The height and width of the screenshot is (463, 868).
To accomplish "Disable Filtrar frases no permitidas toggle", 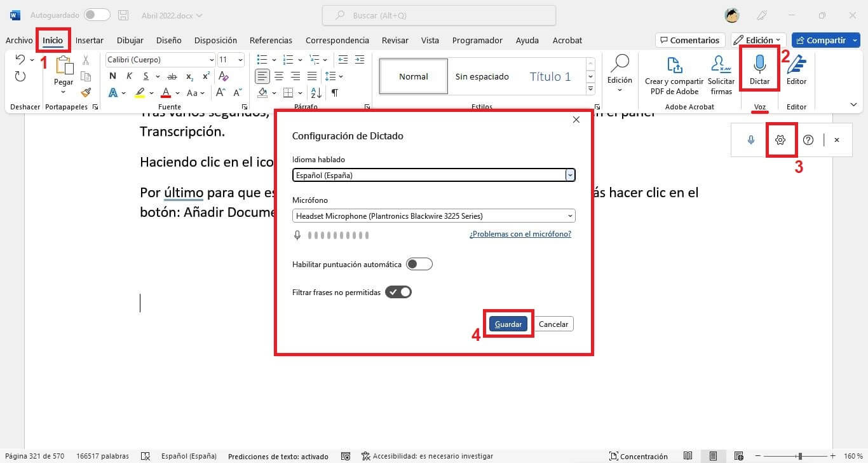I will 398,292.
